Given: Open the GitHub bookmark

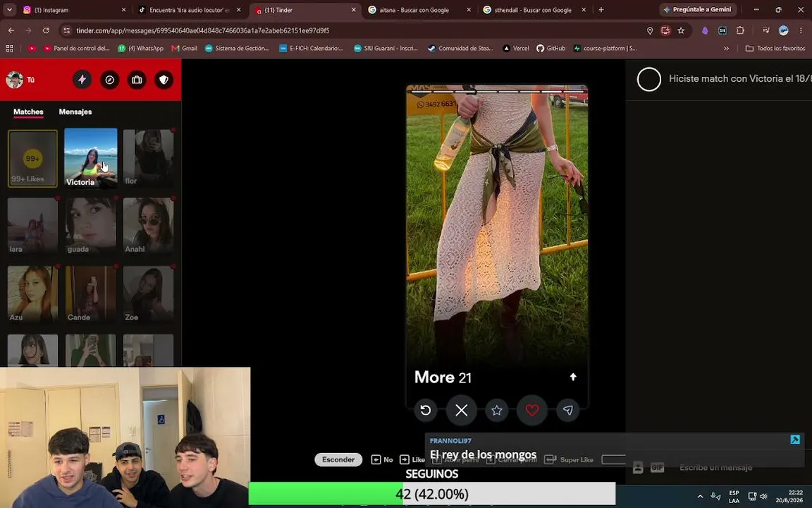Looking at the screenshot, I should [x=551, y=48].
